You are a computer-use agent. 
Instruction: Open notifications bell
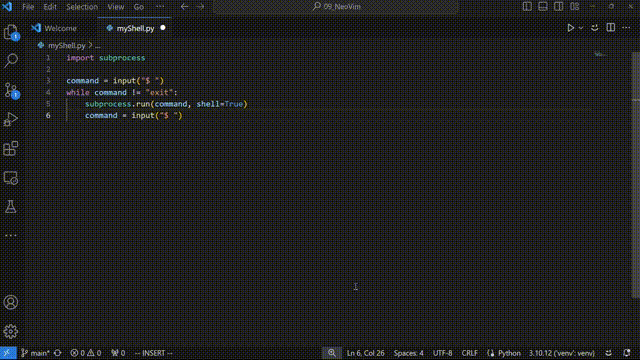click(x=627, y=353)
